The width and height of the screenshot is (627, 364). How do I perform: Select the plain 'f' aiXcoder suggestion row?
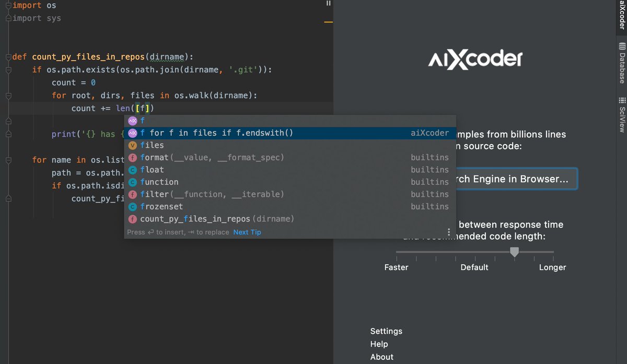point(290,121)
